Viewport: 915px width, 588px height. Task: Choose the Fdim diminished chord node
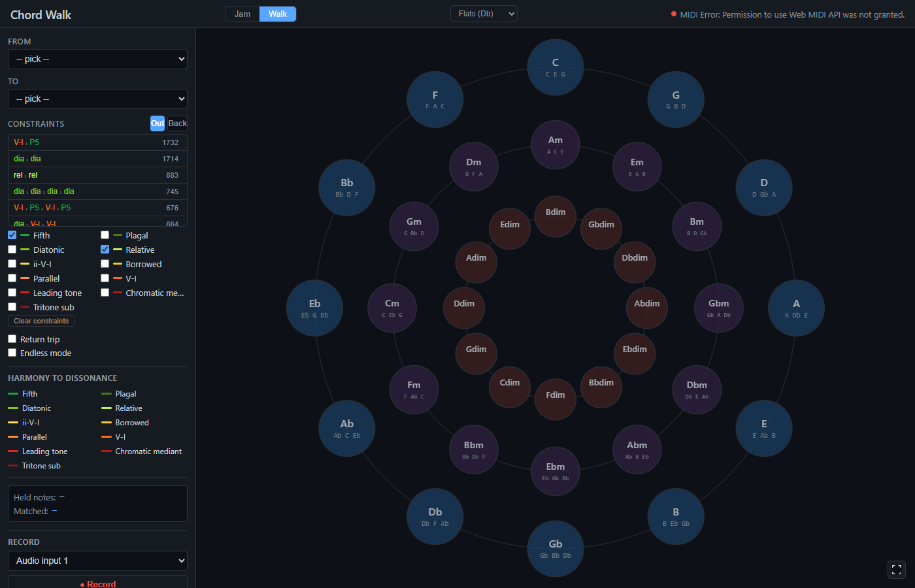(556, 399)
